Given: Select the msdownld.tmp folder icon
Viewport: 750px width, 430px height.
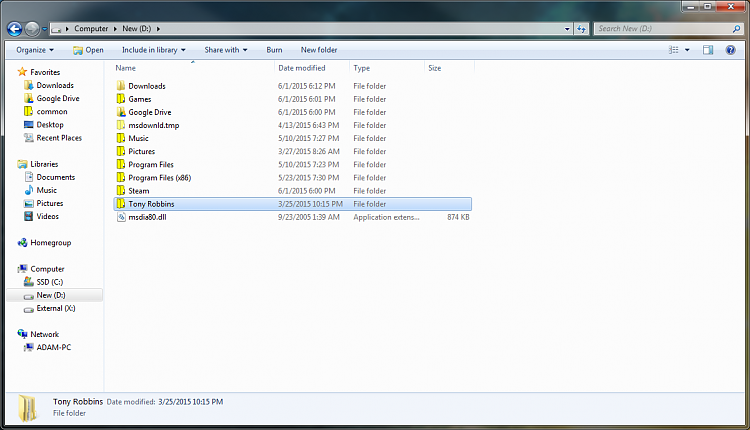Looking at the screenshot, I should click(121, 125).
